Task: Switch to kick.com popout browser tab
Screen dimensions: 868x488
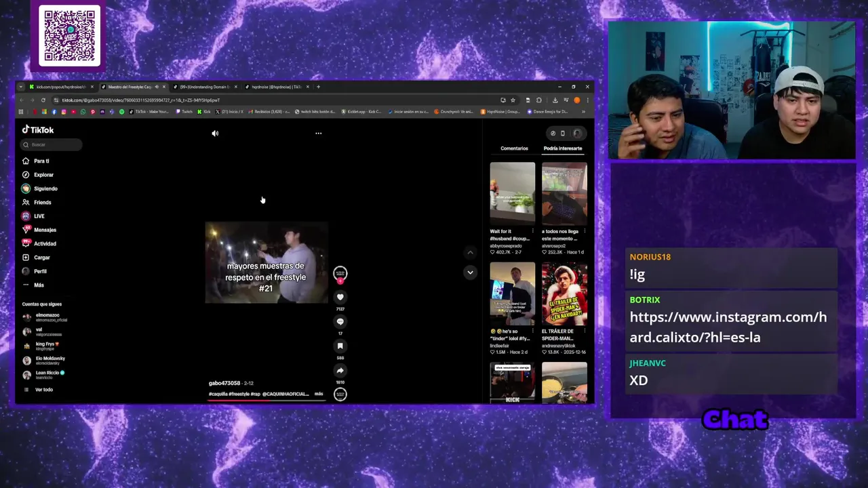Action: pos(60,87)
